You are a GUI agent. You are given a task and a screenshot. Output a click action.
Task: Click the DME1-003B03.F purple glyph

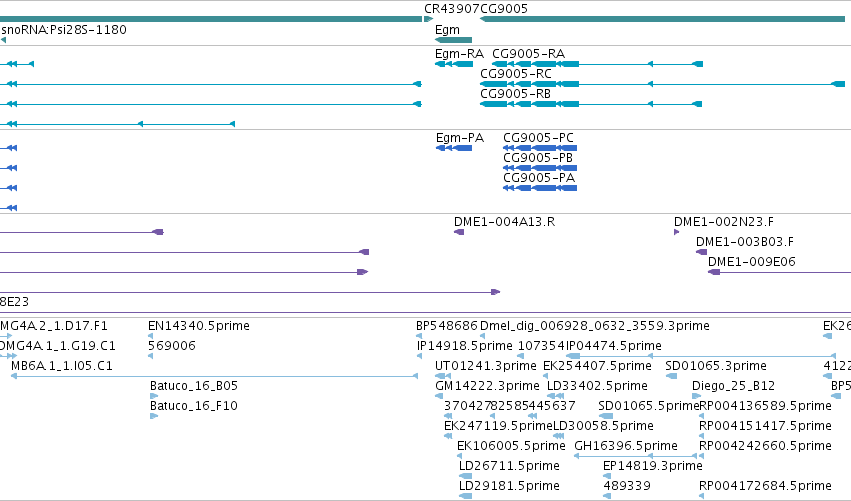701,252
